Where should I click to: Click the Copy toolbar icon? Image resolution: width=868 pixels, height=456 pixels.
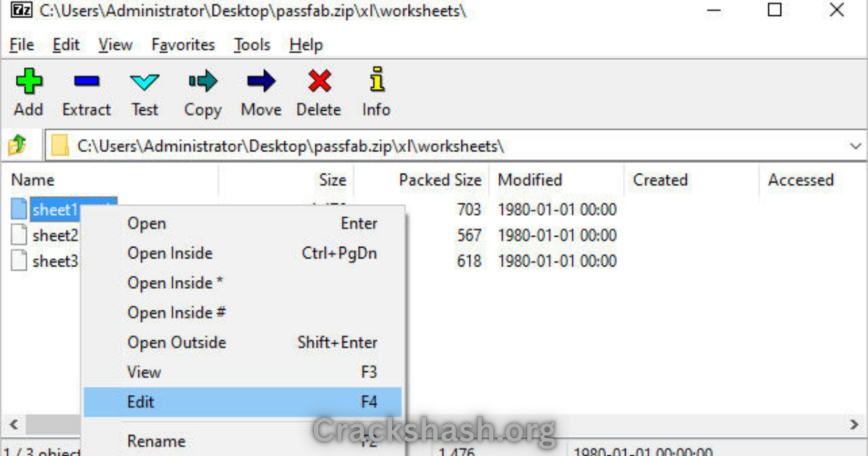coord(203,81)
